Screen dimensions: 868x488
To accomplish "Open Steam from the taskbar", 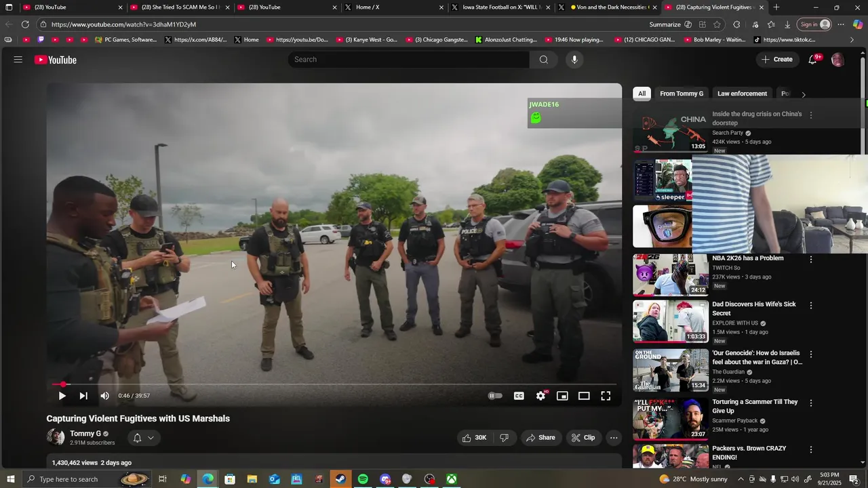I will pos(340,479).
